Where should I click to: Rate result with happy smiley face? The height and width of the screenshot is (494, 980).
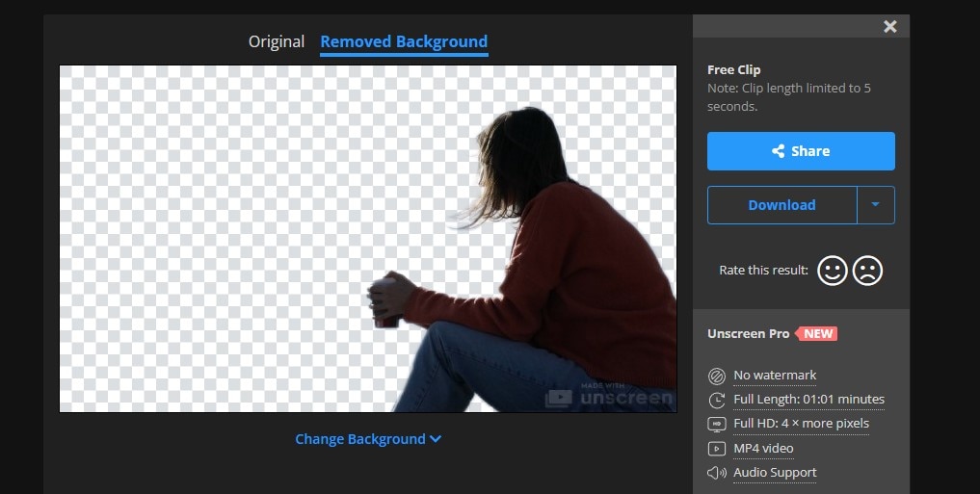(x=833, y=271)
